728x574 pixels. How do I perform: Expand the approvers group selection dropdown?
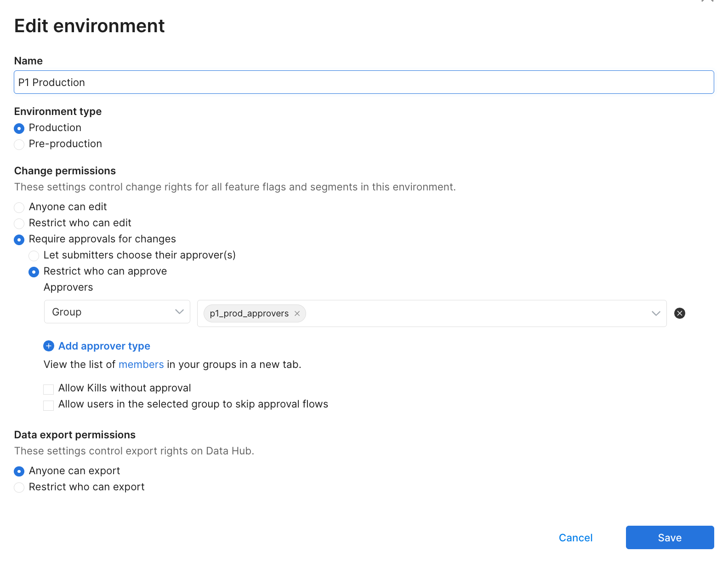[655, 313]
